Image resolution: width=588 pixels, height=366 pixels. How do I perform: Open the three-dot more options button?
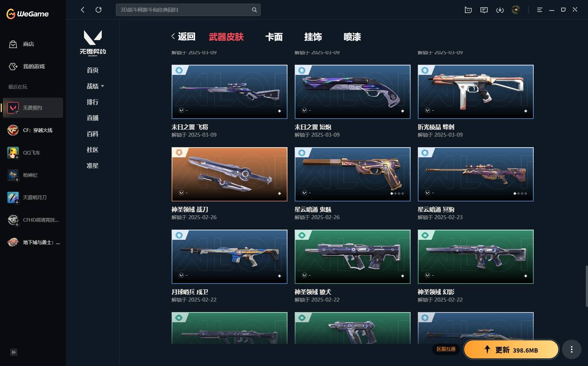pyautogui.click(x=572, y=349)
